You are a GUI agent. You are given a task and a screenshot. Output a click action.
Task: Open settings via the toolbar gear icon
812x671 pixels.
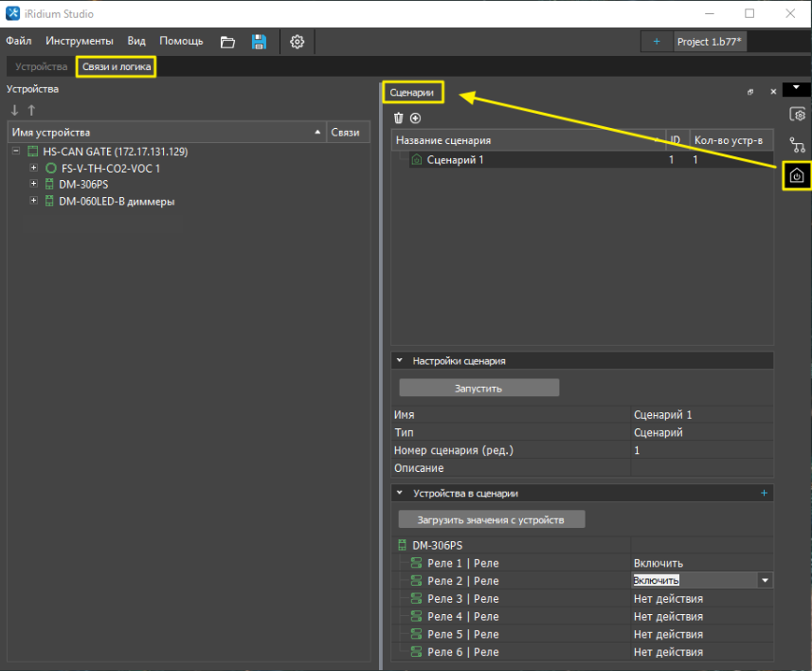coord(297,42)
